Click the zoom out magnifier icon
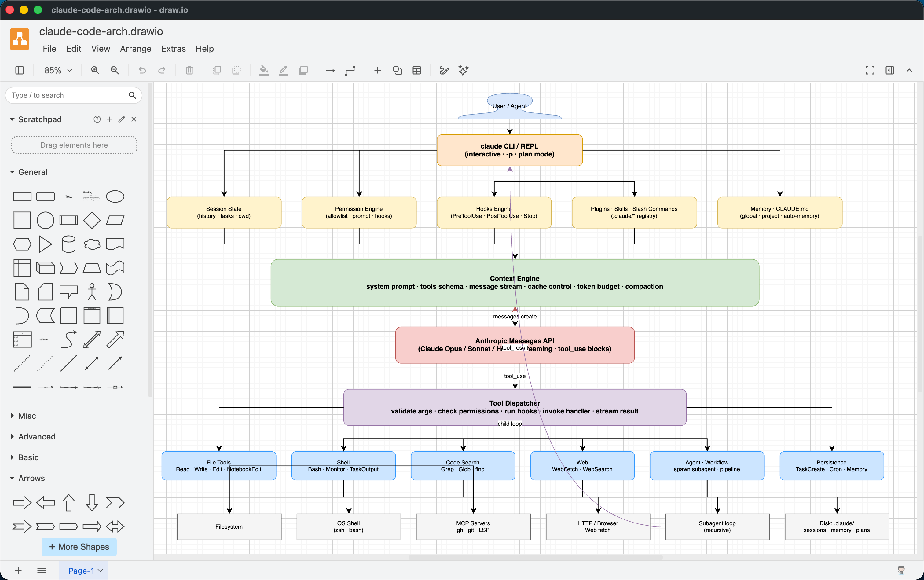This screenshot has height=580, width=924. click(x=115, y=70)
